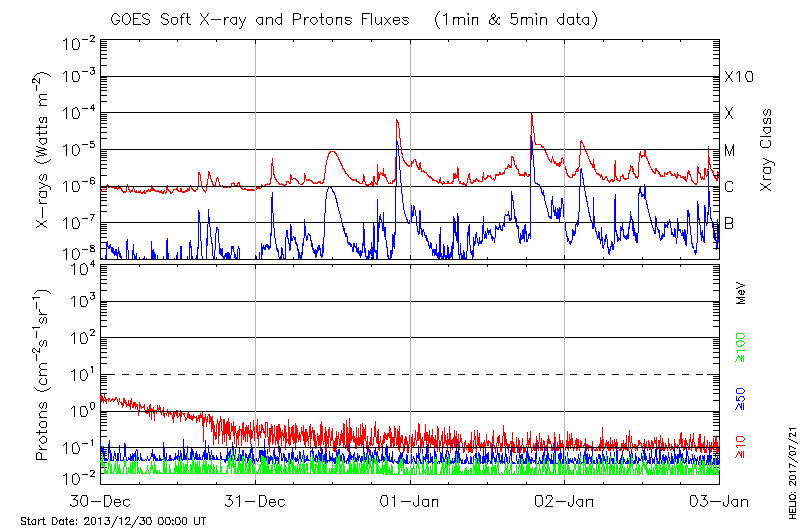Click the C flare class label

point(729,187)
